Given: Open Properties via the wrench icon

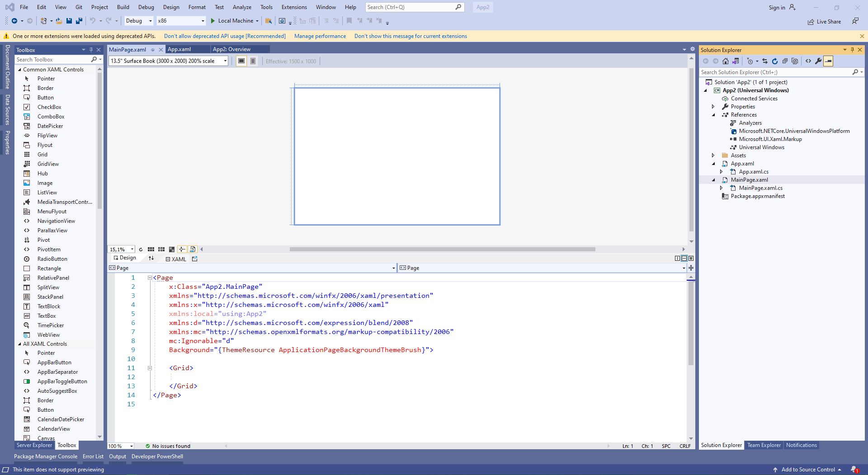Looking at the screenshot, I should coord(819,61).
